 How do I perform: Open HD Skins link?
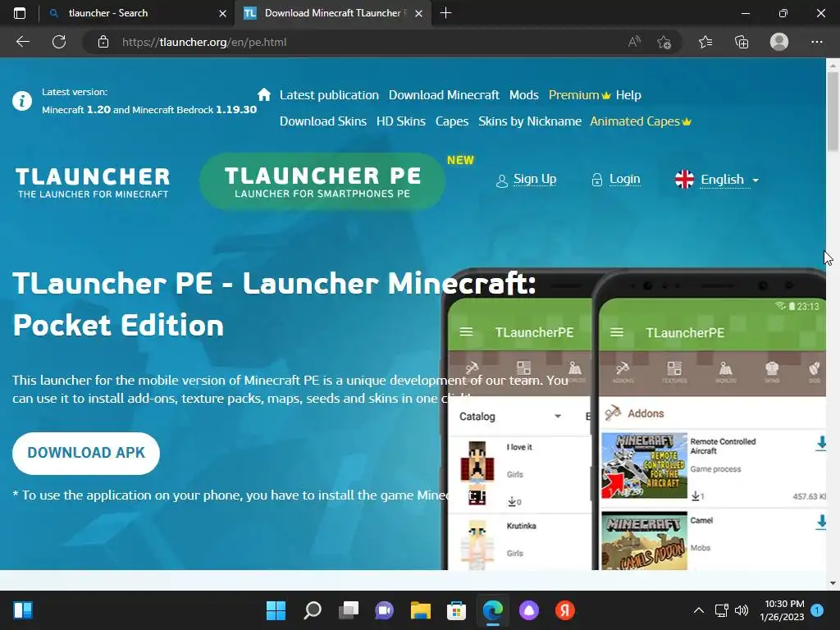tap(400, 121)
